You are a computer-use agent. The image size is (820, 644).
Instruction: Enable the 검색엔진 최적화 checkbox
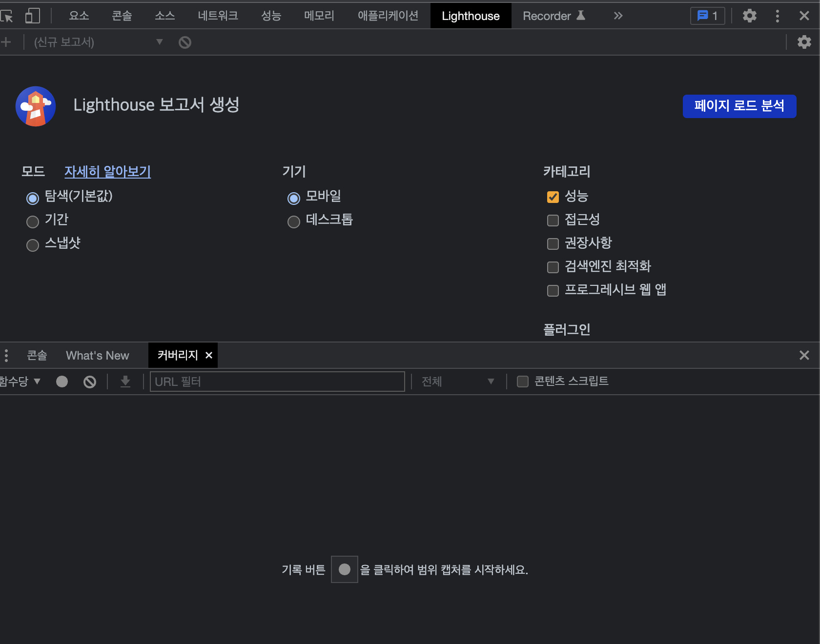[x=553, y=267]
